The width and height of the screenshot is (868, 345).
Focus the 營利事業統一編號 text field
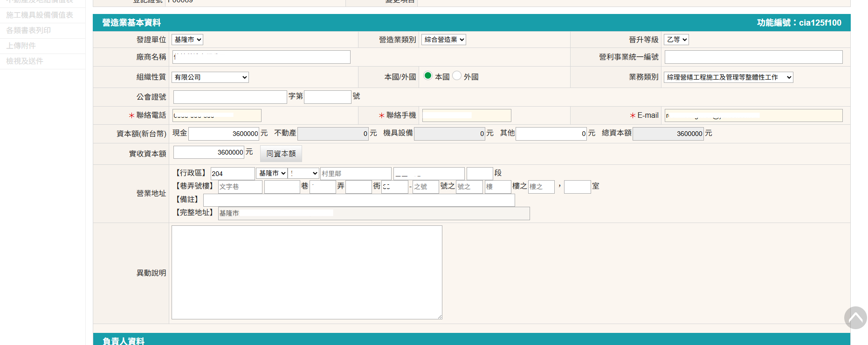[x=753, y=57]
